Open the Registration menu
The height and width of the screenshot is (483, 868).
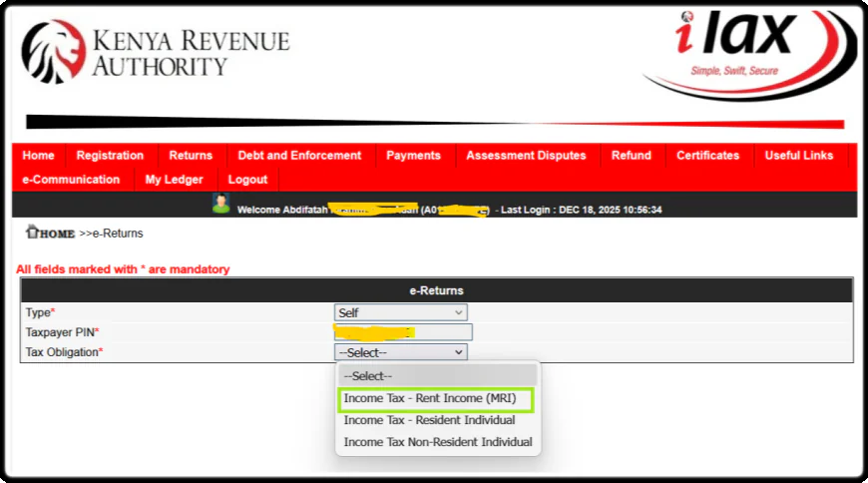(x=110, y=156)
